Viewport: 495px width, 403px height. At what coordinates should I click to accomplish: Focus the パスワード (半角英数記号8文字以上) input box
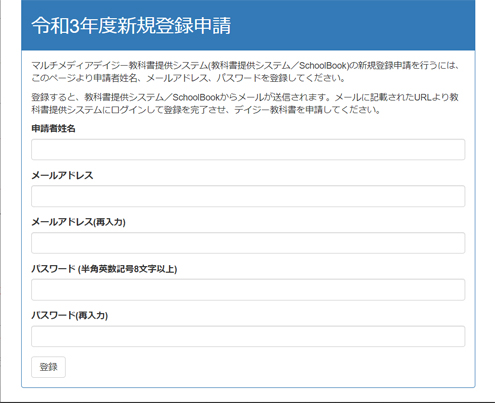[x=248, y=290]
